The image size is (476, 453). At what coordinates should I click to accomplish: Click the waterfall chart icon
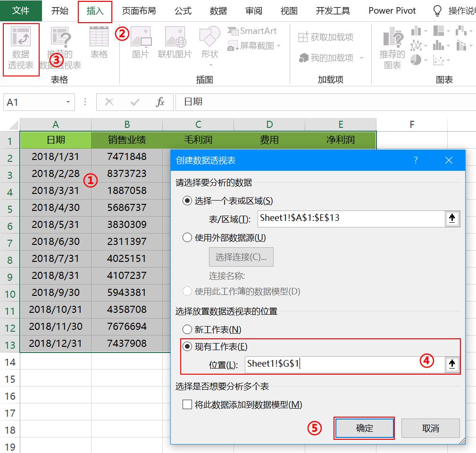tap(461, 31)
